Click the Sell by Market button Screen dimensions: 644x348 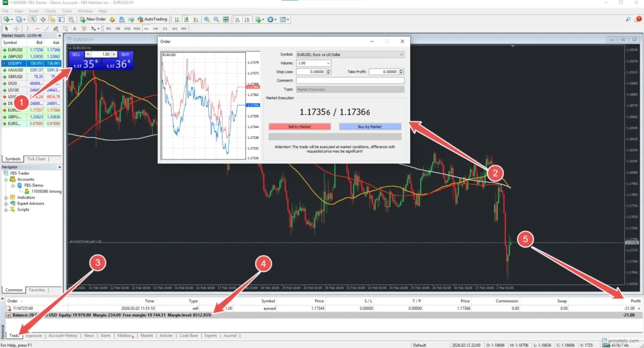pos(299,126)
